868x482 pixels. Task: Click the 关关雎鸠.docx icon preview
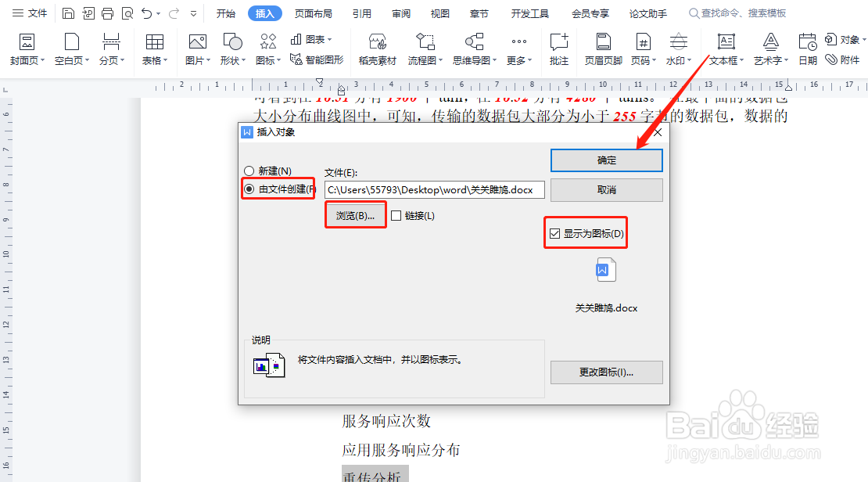click(605, 270)
